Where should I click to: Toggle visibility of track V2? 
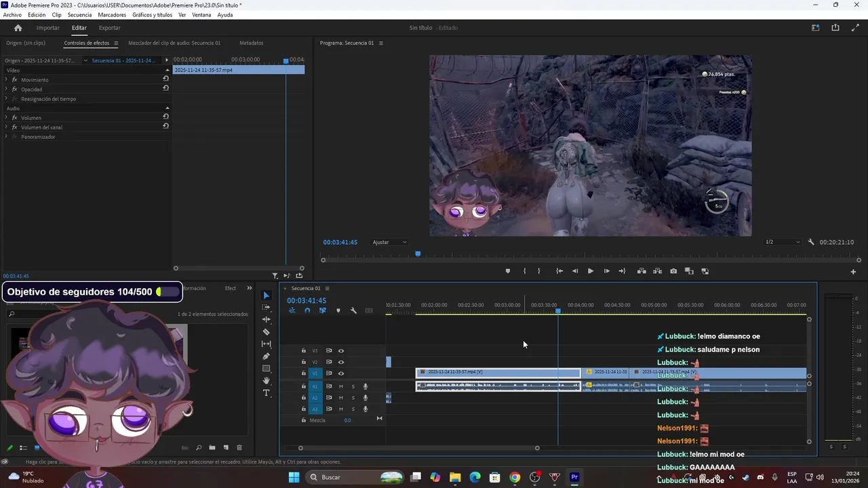tap(341, 362)
